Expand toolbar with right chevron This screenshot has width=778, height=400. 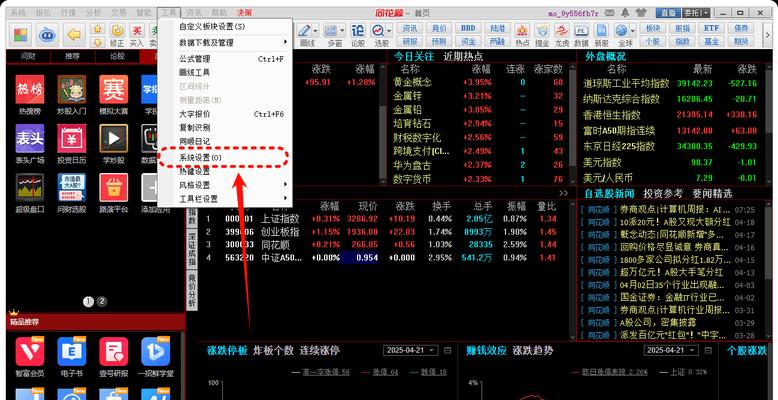coord(766,35)
